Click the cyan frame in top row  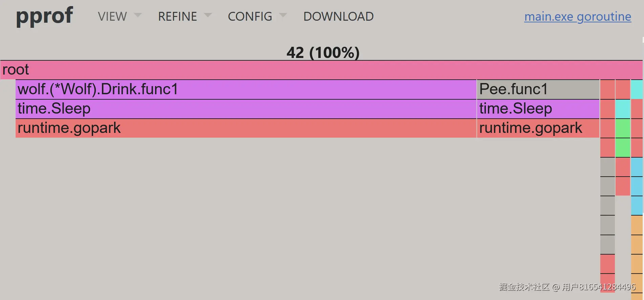click(637, 89)
